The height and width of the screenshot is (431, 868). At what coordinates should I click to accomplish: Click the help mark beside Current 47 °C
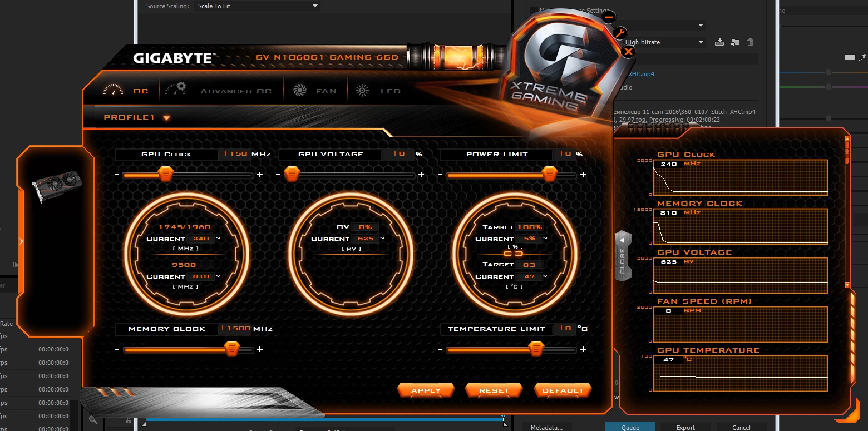pyautogui.click(x=545, y=277)
